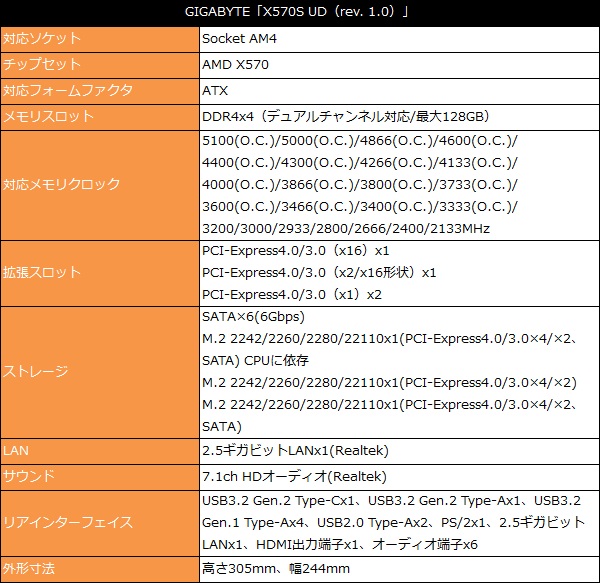Image resolution: width=600 pixels, height=583 pixels.
Task: Click the line starting '4400(O.C.)/4300(O.C.)'
Action: [x=360, y=163]
